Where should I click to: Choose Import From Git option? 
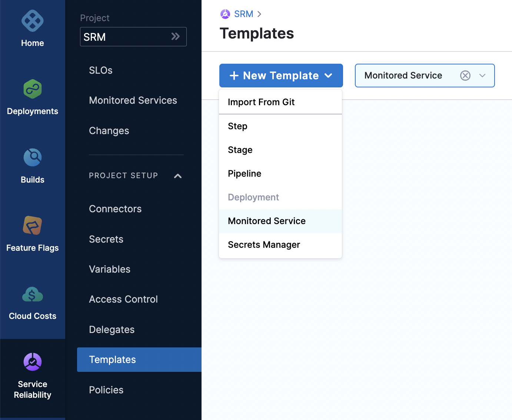point(261,102)
